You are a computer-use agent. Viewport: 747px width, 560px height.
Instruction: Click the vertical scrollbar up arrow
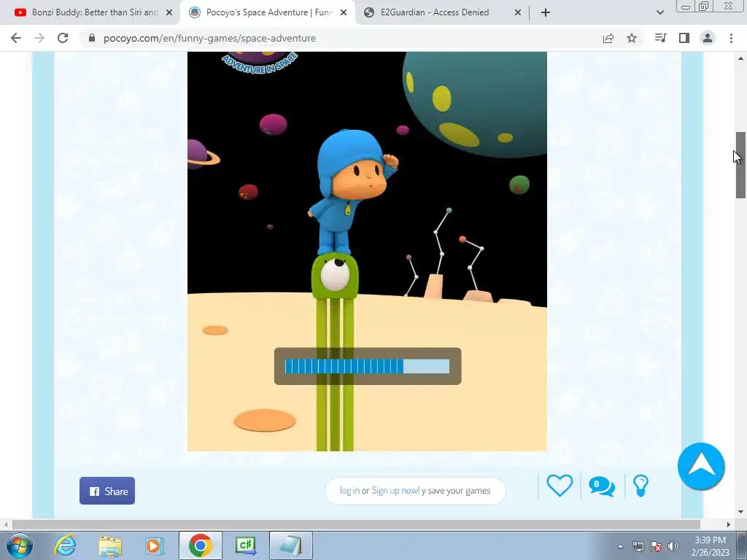pyautogui.click(x=740, y=58)
